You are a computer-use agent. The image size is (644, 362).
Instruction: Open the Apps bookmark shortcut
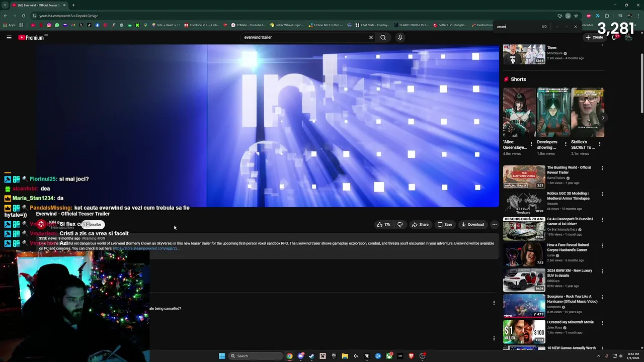[x=10, y=25]
